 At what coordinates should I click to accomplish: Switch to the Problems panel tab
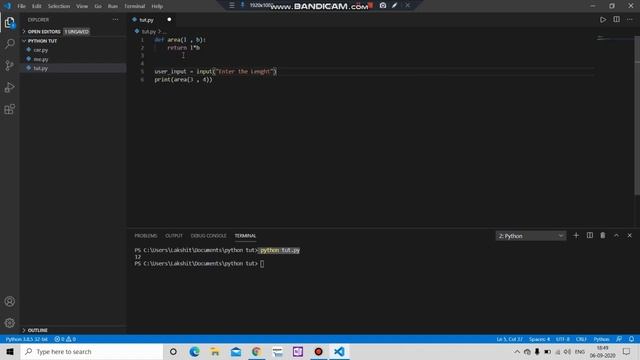pyautogui.click(x=146, y=236)
